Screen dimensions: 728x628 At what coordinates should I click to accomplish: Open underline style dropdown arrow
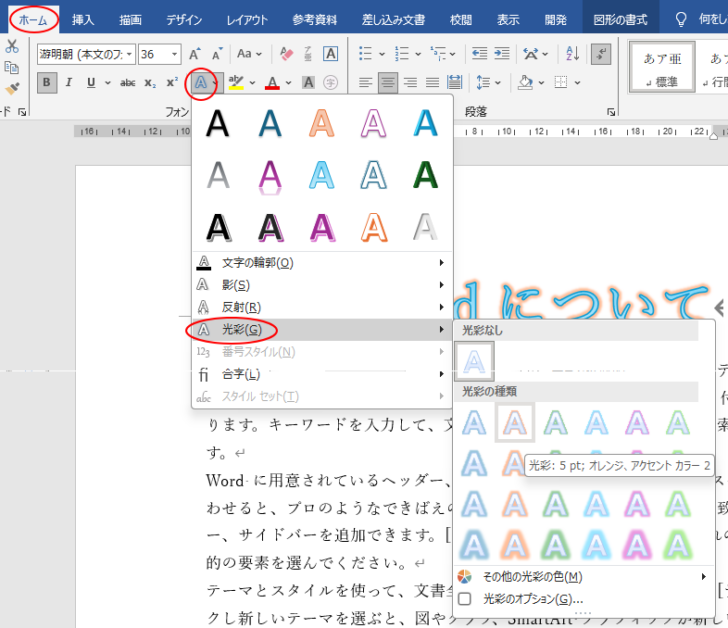[x=108, y=83]
